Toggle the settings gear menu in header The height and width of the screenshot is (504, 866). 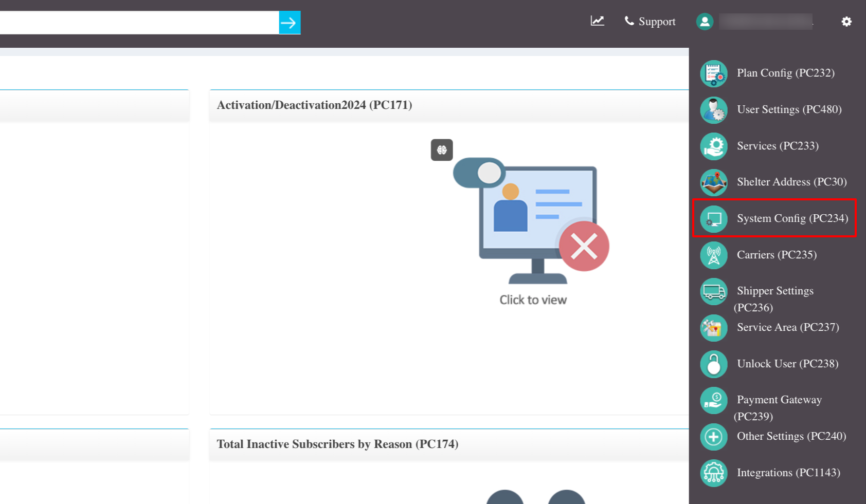coord(846,22)
